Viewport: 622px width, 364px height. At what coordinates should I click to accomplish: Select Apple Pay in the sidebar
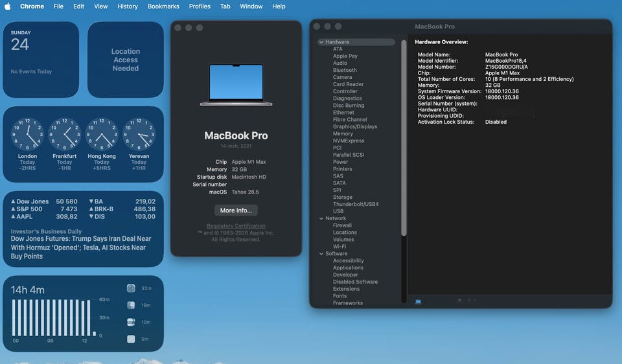pos(345,56)
